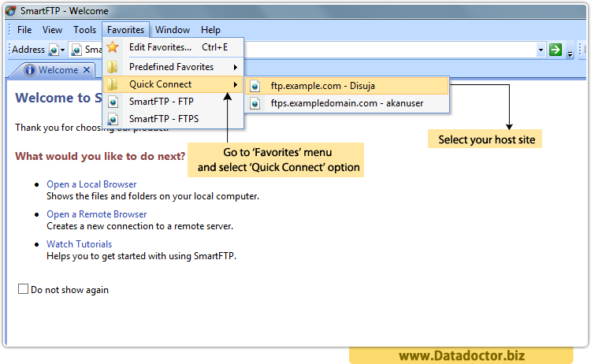Viewport: 591px width, 364px height.
Task: Expand the Predefined Favorites submenu arrow
Action: (235, 68)
